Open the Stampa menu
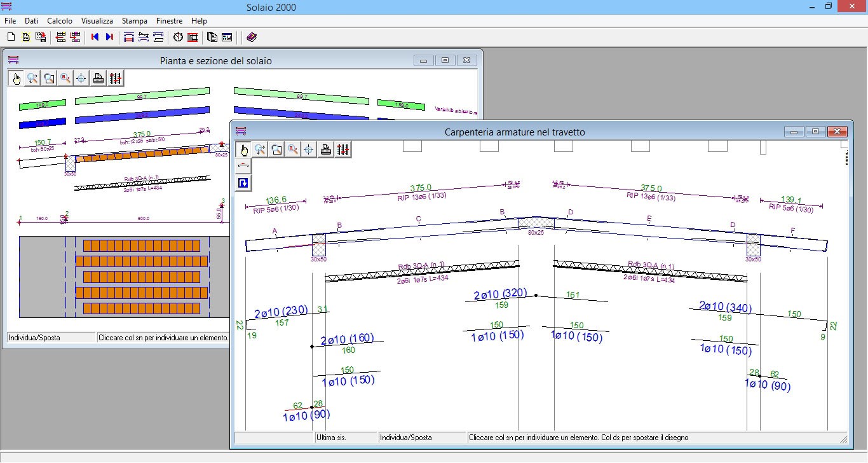Viewport: 868px width, 463px height. click(135, 21)
